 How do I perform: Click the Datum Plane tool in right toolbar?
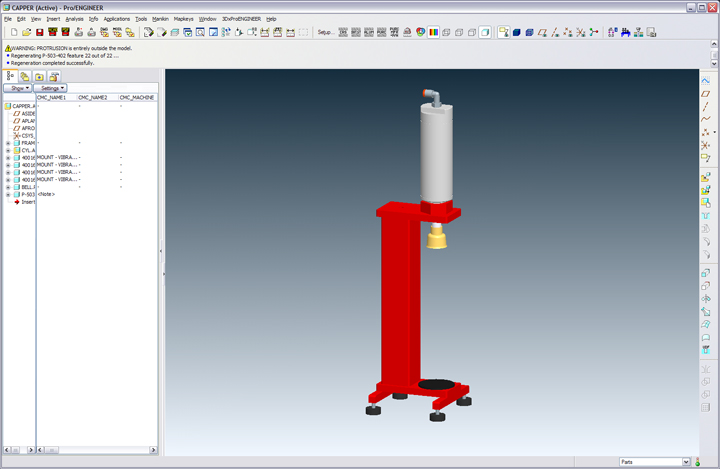706,94
